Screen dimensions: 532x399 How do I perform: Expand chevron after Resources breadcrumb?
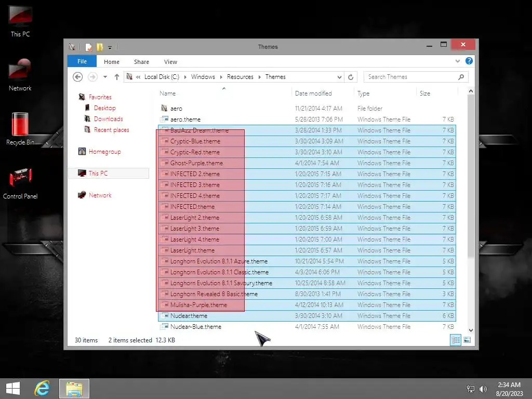click(x=260, y=77)
